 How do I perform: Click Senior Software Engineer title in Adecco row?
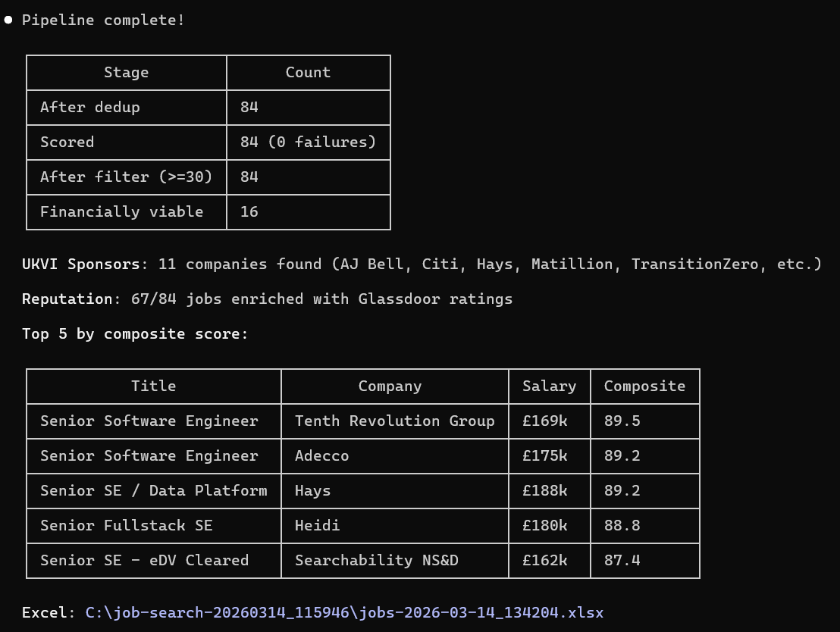click(149, 455)
